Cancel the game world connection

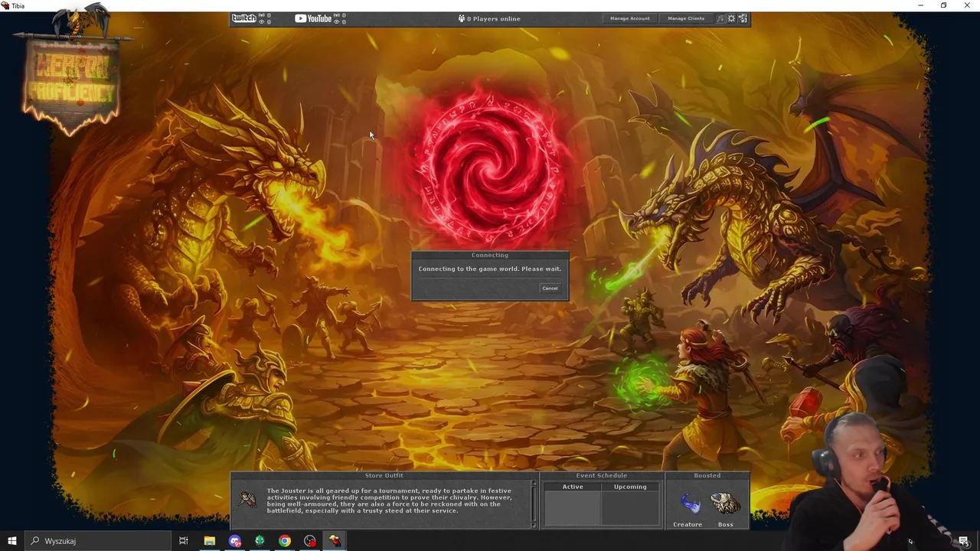point(550,289)
